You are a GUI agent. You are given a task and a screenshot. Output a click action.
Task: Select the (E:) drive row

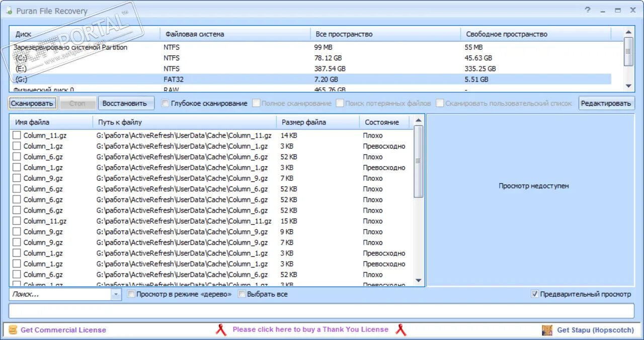coord(310,69)
